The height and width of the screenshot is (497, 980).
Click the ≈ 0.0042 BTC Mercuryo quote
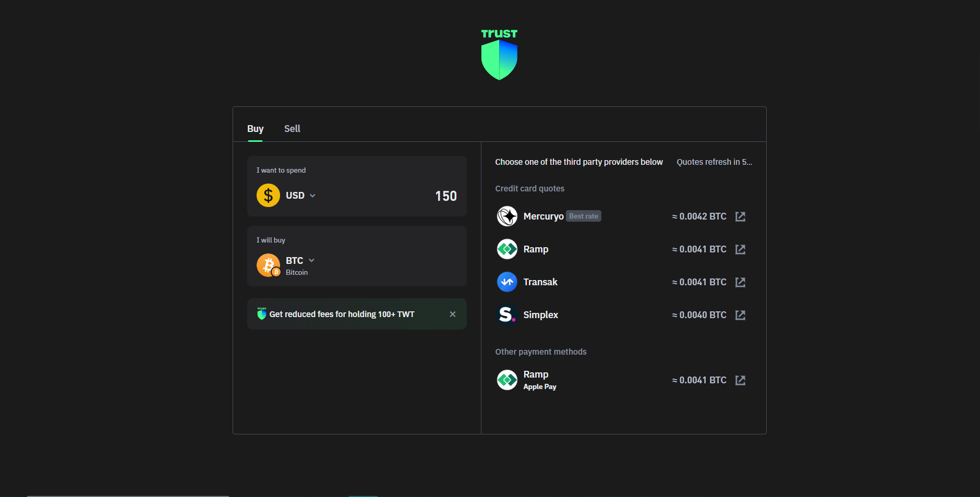[x=699, y=216]
